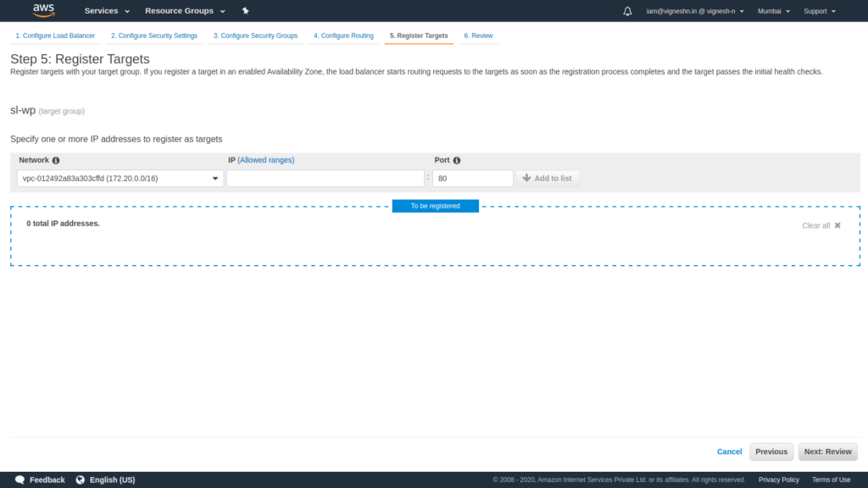Click the Feedback speech bubble icon
The image size is (868, 488).
click(20, 480)
